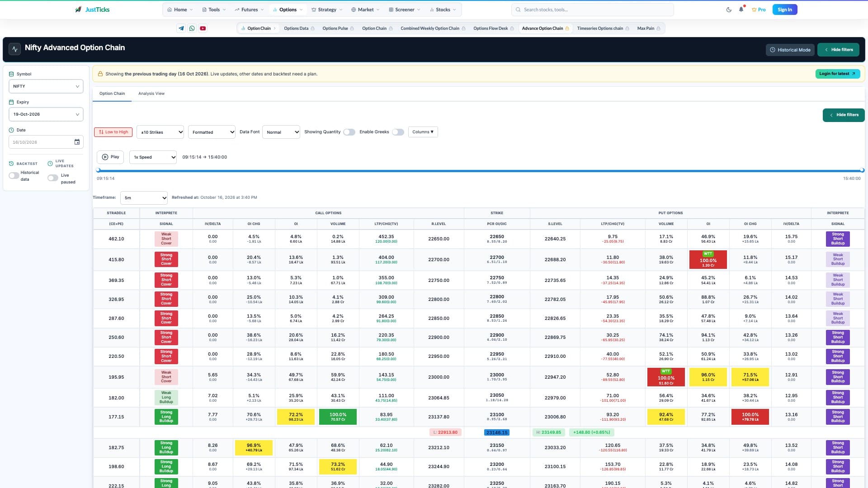
Task: Toggle Historical data backtest switch
Action: [14, 176]
